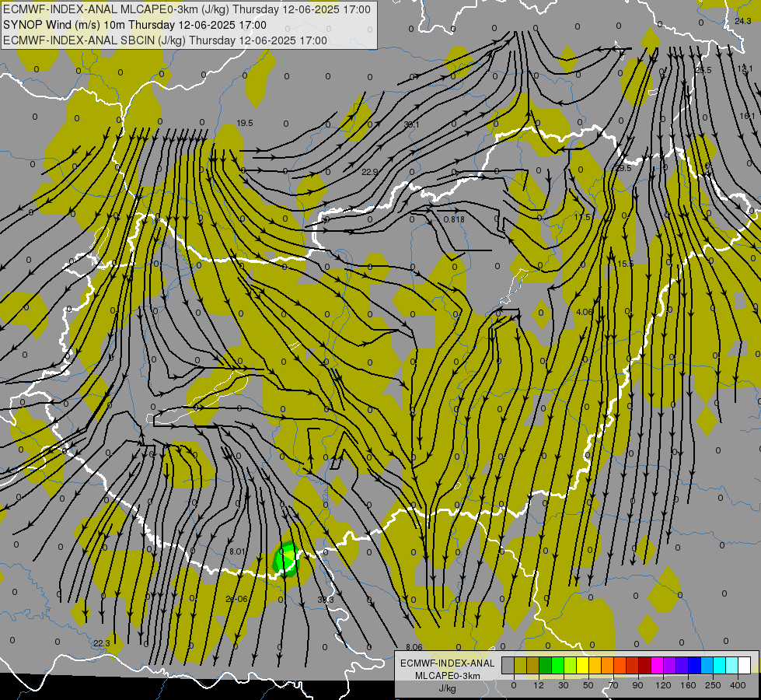The image size is (761, 700).
Task: Click map value 24.3
Action: [x=742, y=21]
